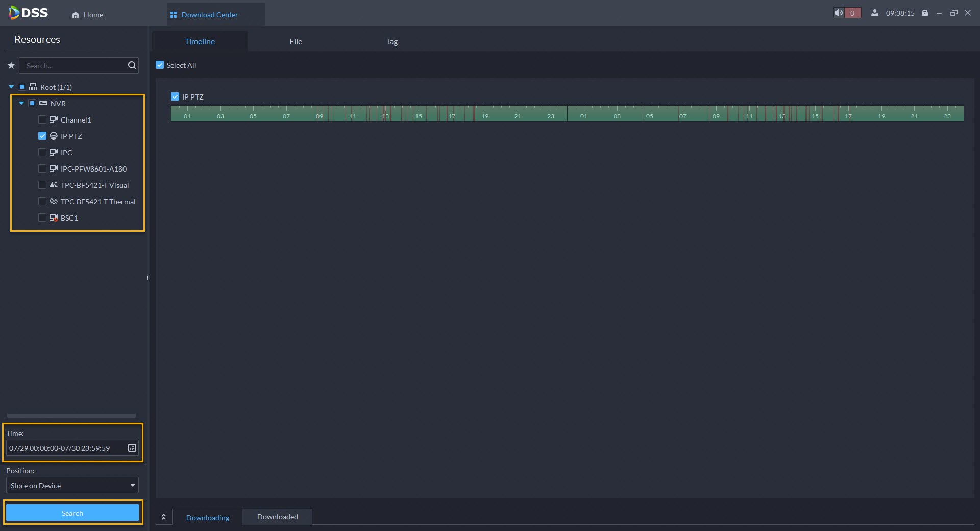Open the Downloaded tab
980x531 pixels.
(277, 517)
